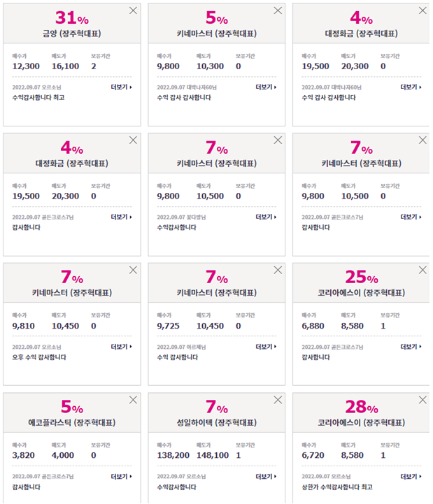
Task: Select the 성일하이텍 (장주혁대표) card title
Action: pos(217,423)
